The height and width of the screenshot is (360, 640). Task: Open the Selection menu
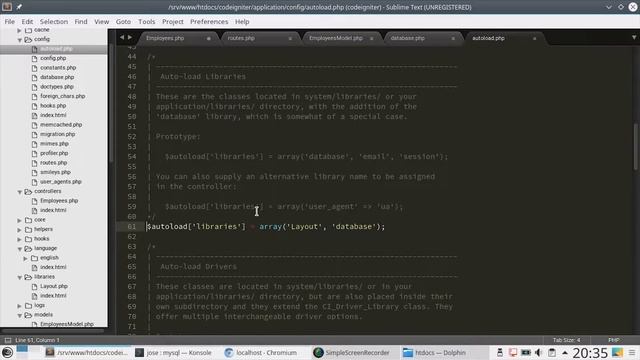[x=54, y=22]
